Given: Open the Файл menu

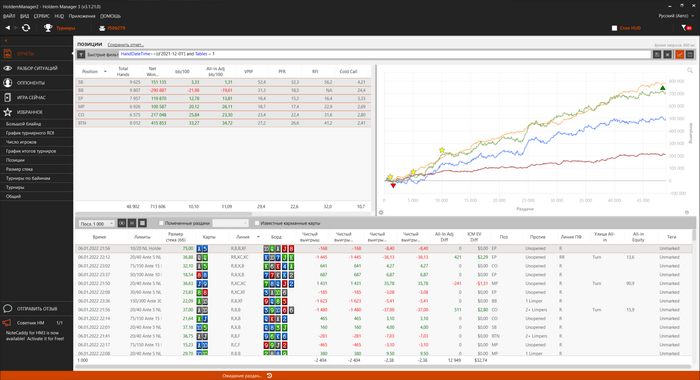Looking at the screenshot, I should point(9,16).
